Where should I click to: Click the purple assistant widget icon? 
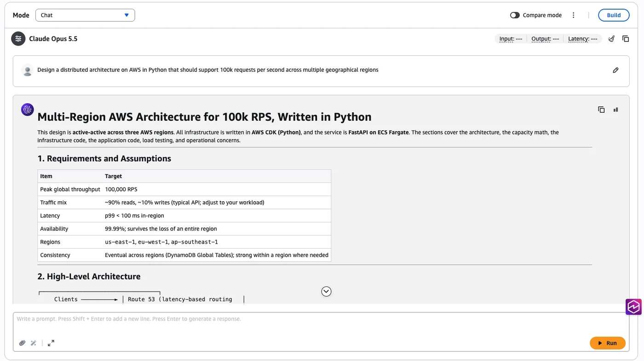(x=633, y=307)
